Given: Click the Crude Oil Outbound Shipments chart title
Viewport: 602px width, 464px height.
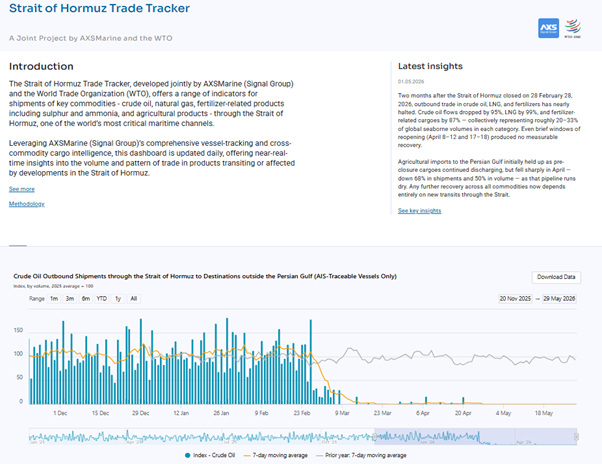Looking at the screenshot, I should pos(205,276).
